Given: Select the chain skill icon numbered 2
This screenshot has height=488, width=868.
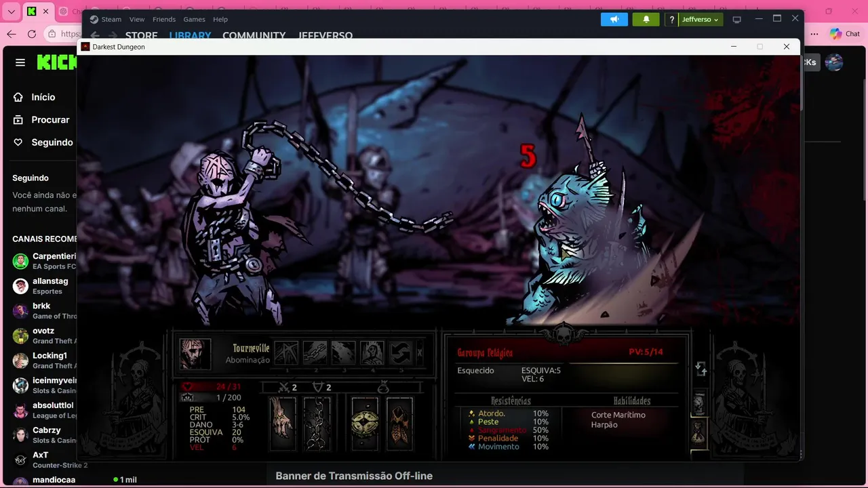Looking at the screenshot, I should (x=315, y=353).
